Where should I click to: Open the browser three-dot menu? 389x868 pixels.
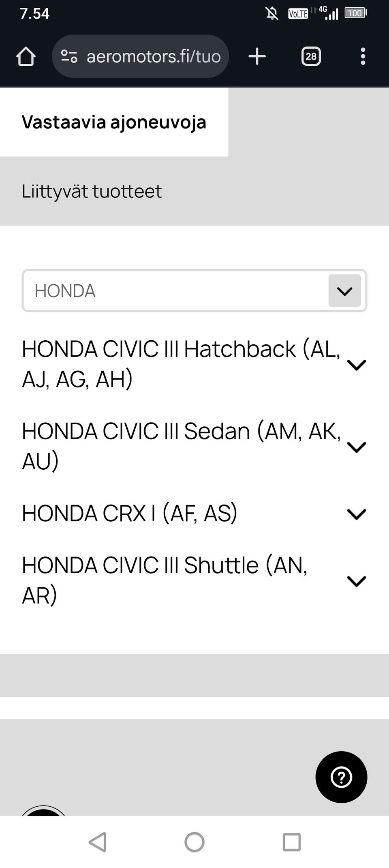(363, 56)
